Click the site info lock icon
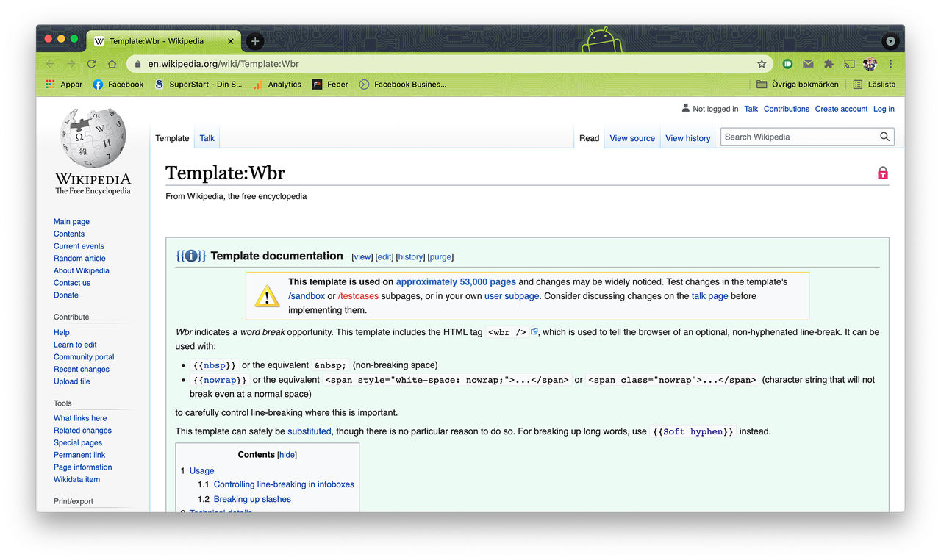The image size is (941, 560). tap(137, 64)
